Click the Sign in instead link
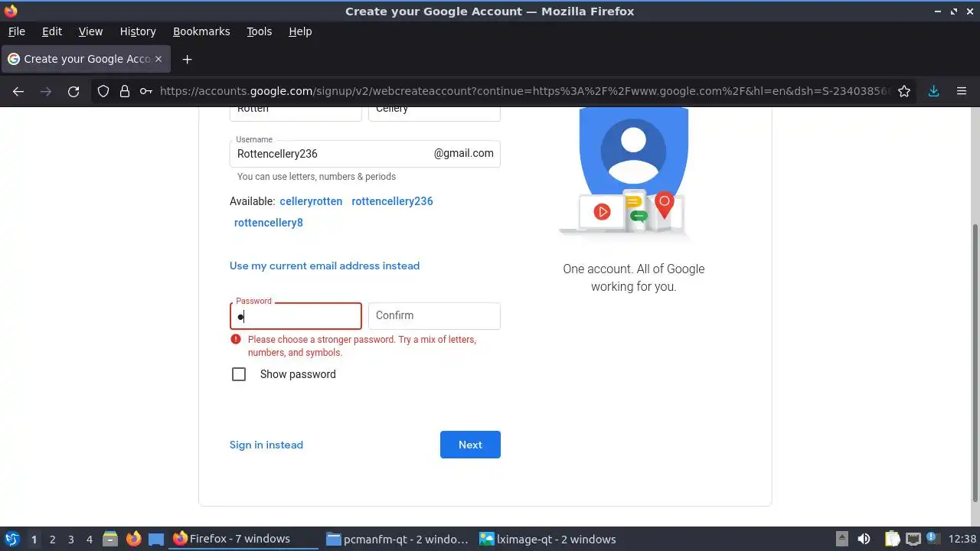The width and height of the screenshot is (980, 551). point(266,445)
